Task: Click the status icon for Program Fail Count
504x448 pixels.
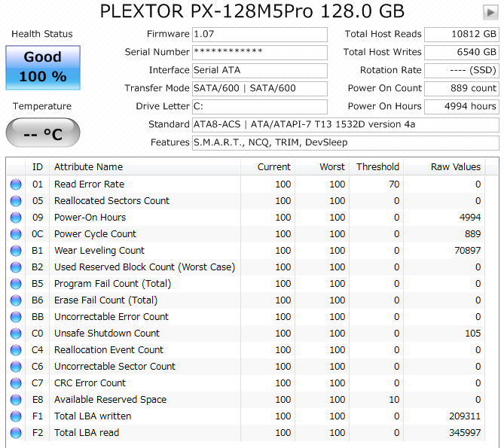Action: click(x=16, y=284)
